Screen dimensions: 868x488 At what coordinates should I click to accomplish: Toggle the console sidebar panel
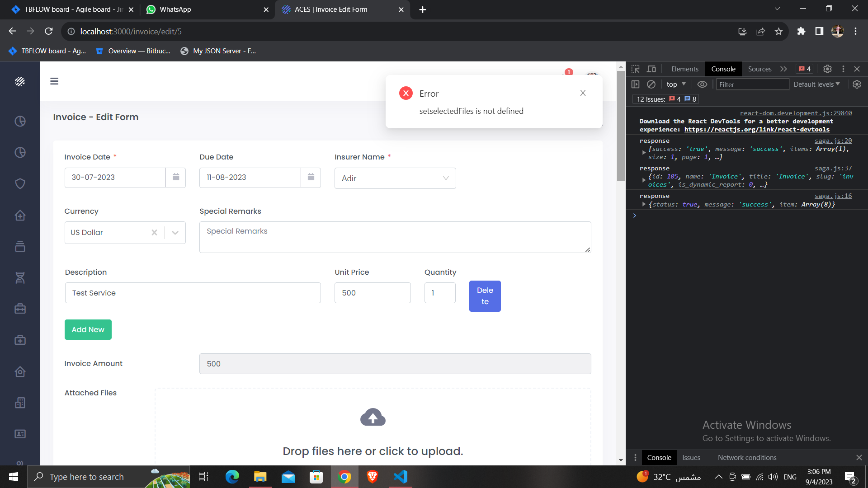(x=635, y=84)
